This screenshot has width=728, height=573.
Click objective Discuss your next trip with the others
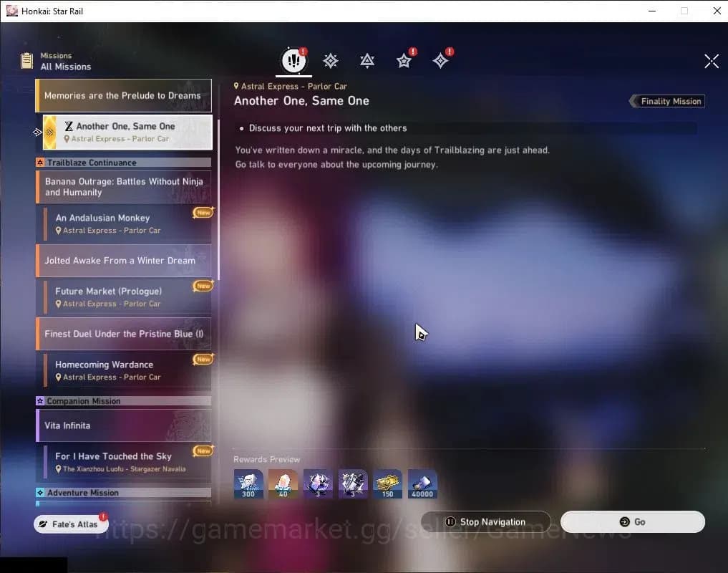click(x=328, y=128)
